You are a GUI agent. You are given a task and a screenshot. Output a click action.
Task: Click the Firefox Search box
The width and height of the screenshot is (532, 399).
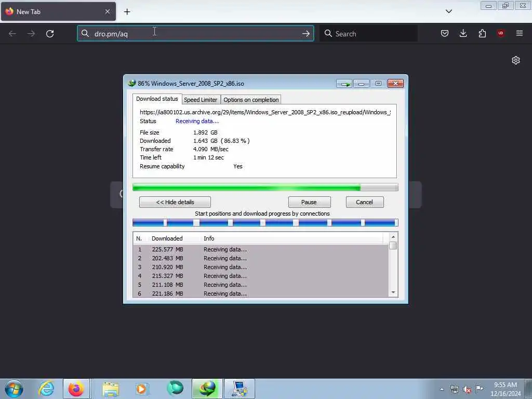pyautogui.click(x=369, y=34)
